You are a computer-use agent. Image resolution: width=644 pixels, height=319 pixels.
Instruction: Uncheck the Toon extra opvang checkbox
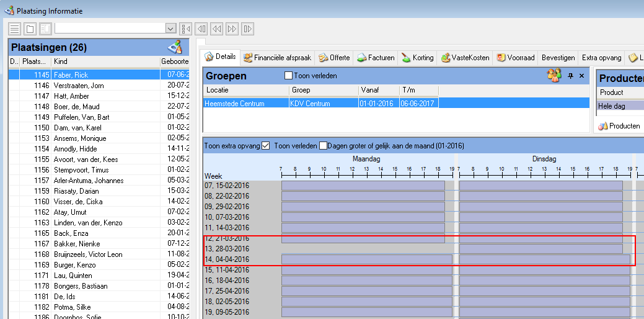tap(266, 146)
